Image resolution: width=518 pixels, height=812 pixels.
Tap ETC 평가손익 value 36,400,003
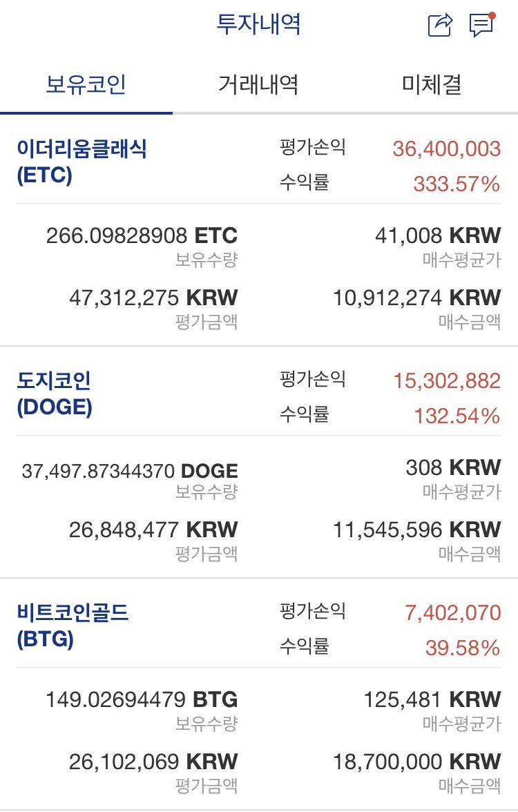pos(446,148)
